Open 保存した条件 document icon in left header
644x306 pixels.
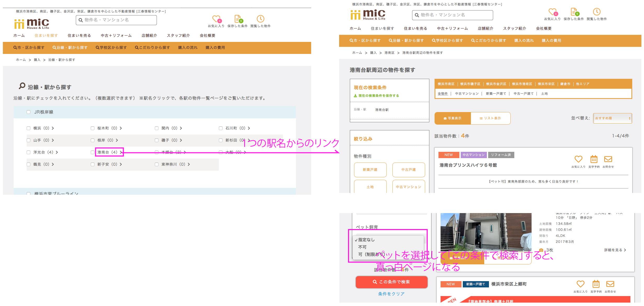tap(237, 19)
